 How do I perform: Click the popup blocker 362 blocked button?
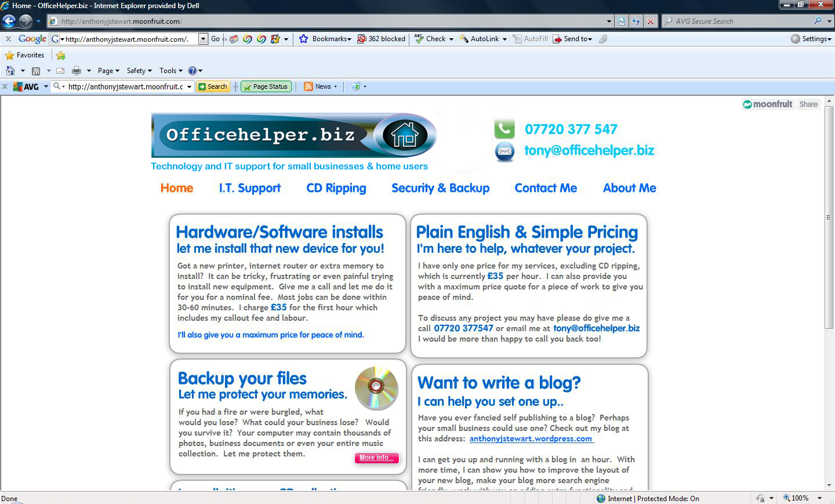381,39
